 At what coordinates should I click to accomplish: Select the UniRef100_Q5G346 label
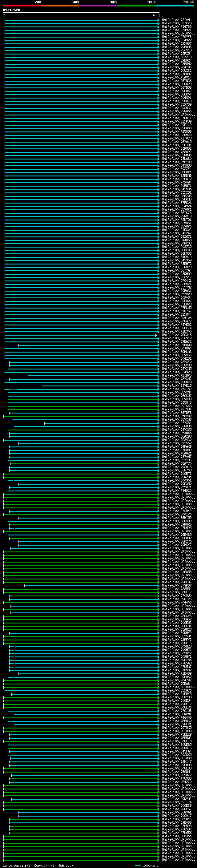[177, 335]
